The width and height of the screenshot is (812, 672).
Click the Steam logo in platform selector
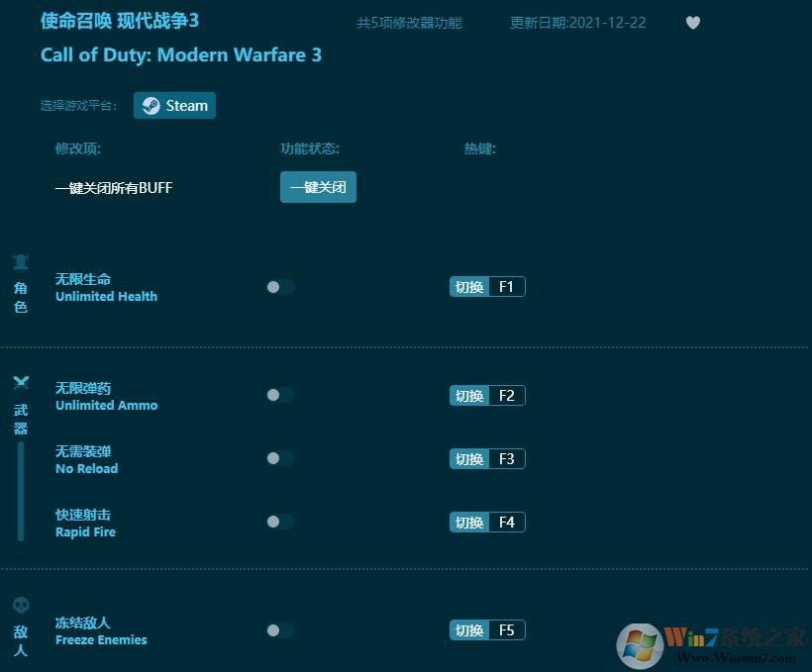coord(151,105)
